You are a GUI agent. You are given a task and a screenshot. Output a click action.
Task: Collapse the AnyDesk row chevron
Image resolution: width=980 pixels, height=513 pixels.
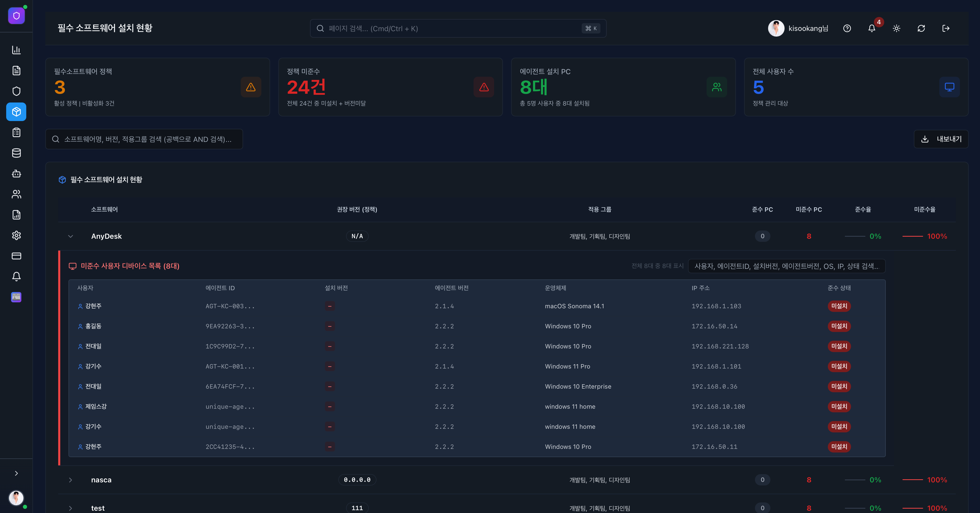pyautogui.click(x=70, y=236)
